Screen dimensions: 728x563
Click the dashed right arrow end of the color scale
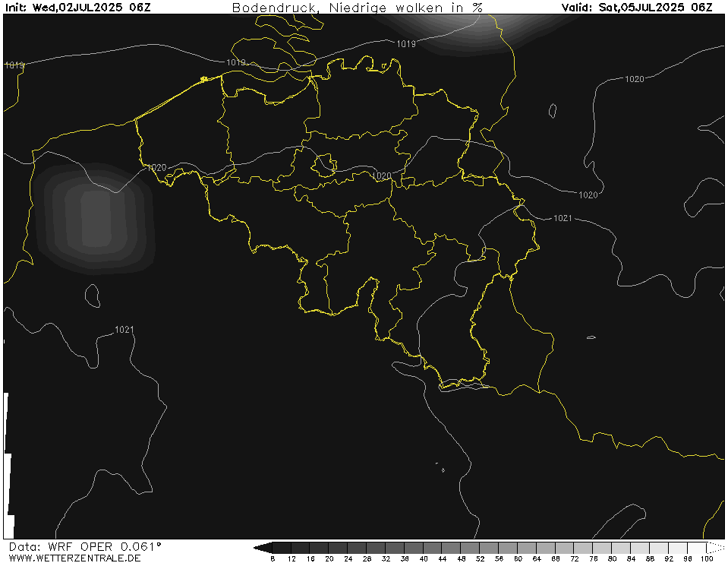715,548
